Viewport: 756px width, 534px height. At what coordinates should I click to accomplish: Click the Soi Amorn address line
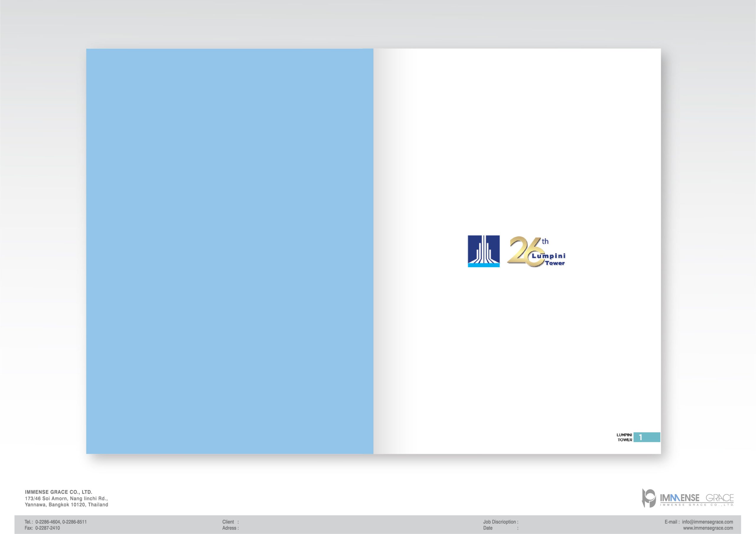[66, 498]
